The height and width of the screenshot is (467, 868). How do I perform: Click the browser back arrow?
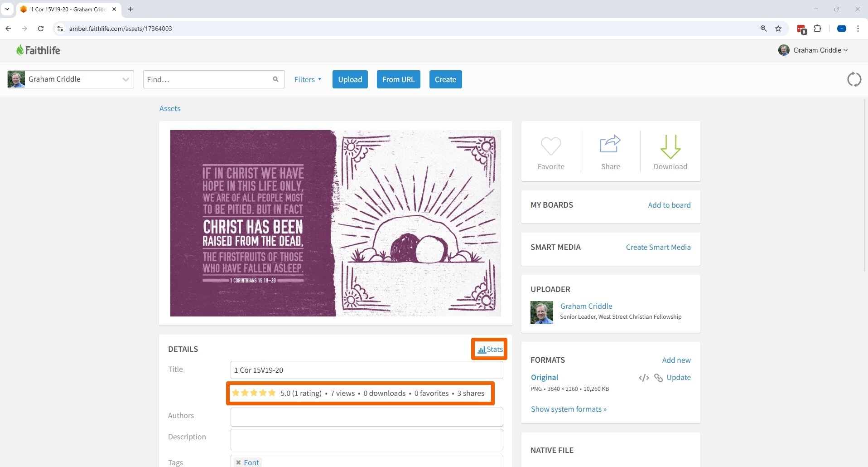[x=8, y=29]
